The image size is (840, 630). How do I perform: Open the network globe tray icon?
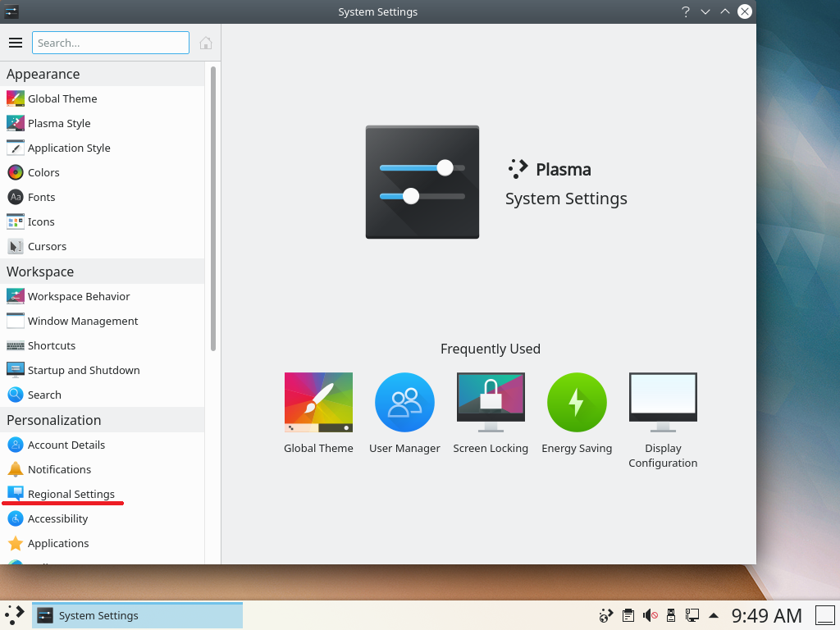[606, 615]
